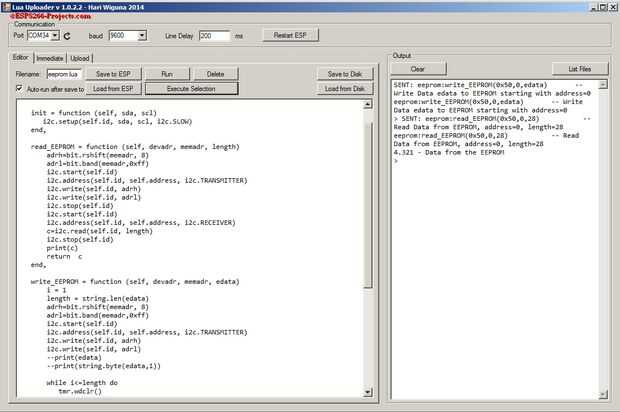Image resolution: width=620 pixels, height=412 pixels.
Task: Click Load from ESP button
Action: coord(113,89)
